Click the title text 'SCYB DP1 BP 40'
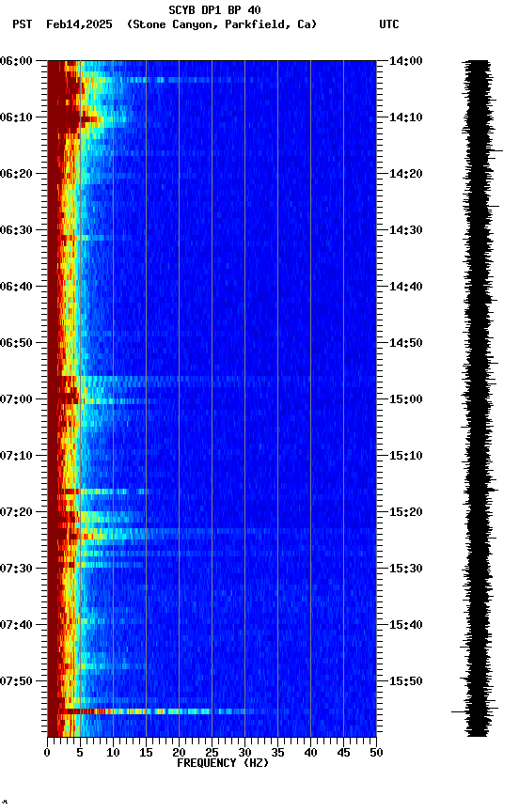 pos(214,10)
